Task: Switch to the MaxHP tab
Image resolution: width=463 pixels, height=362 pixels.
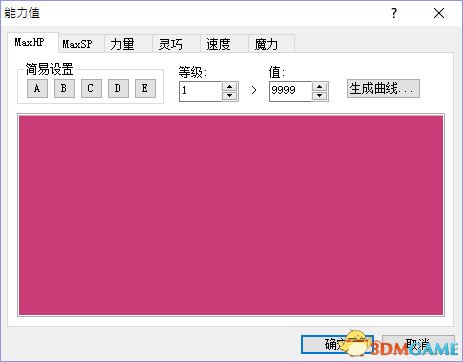Action: (x=33, y=43)
